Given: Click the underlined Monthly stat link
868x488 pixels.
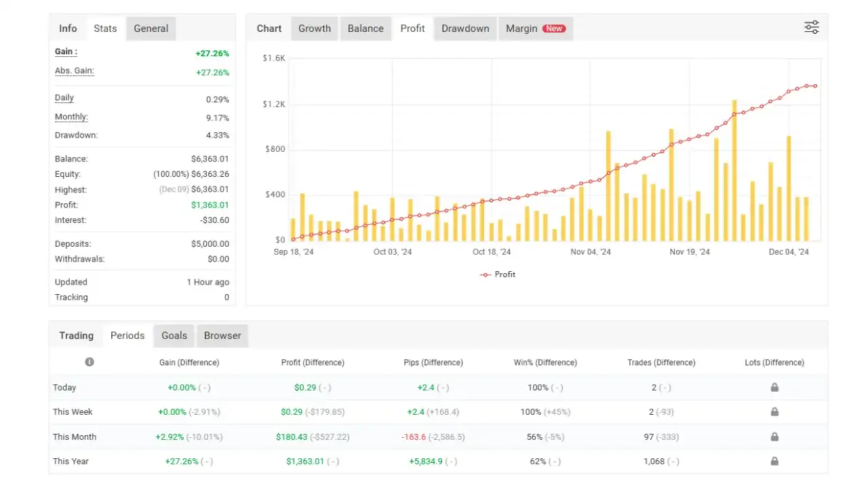Looking at the screenshot, I should tap(71, 117).
